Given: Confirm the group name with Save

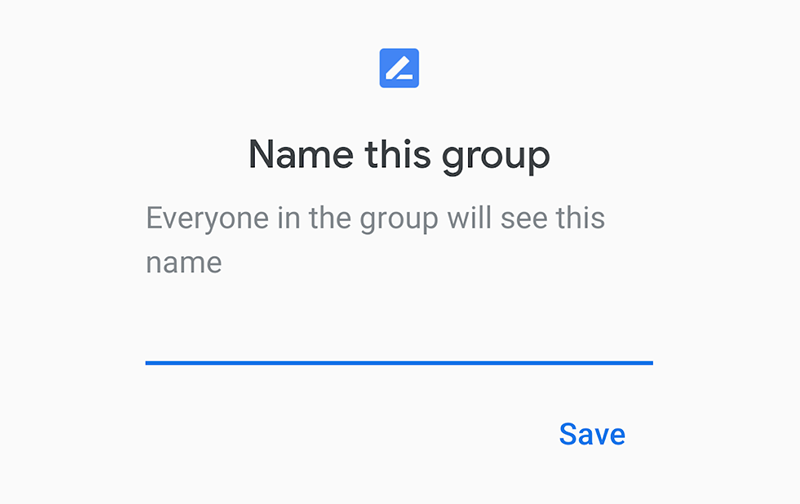Looking at the screenshot, I should coord(592,434).
